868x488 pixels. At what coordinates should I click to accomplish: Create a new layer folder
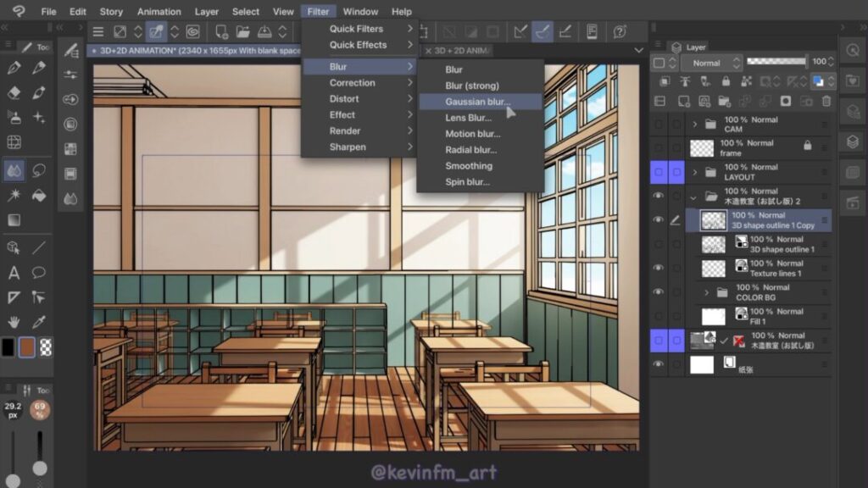[x=724, y=102]
